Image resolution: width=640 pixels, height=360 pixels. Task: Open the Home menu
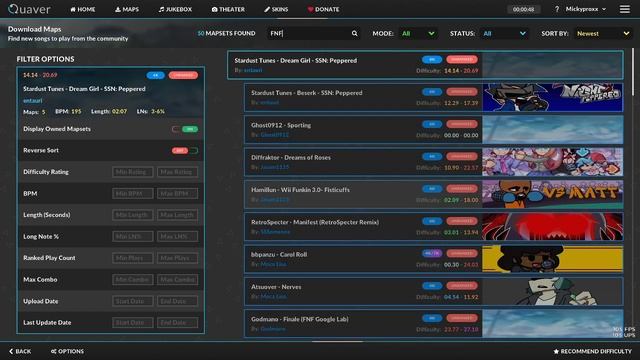click(83, 9)
